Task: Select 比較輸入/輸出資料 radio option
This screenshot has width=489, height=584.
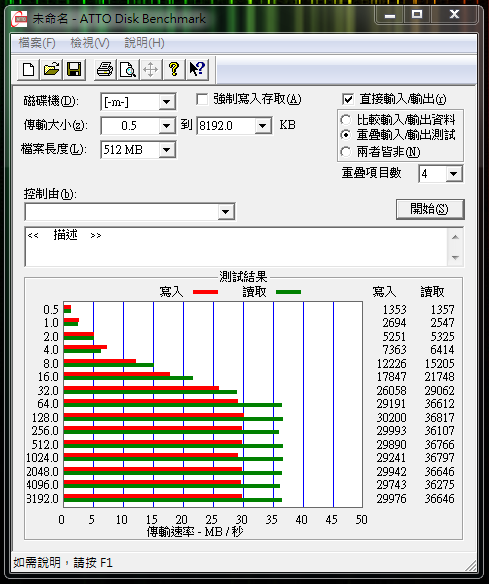Action: coord(346,120)
